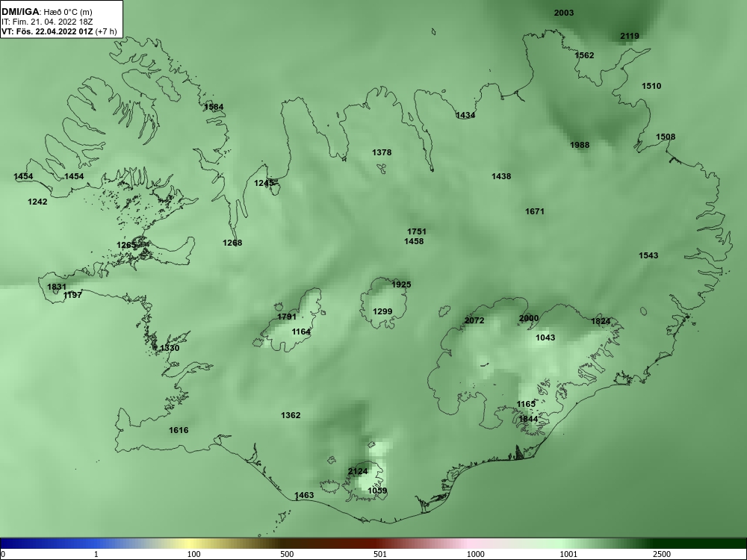Click the 1751 value label
747x560 pixels.
pyautogui.click(x=416, y=231)
